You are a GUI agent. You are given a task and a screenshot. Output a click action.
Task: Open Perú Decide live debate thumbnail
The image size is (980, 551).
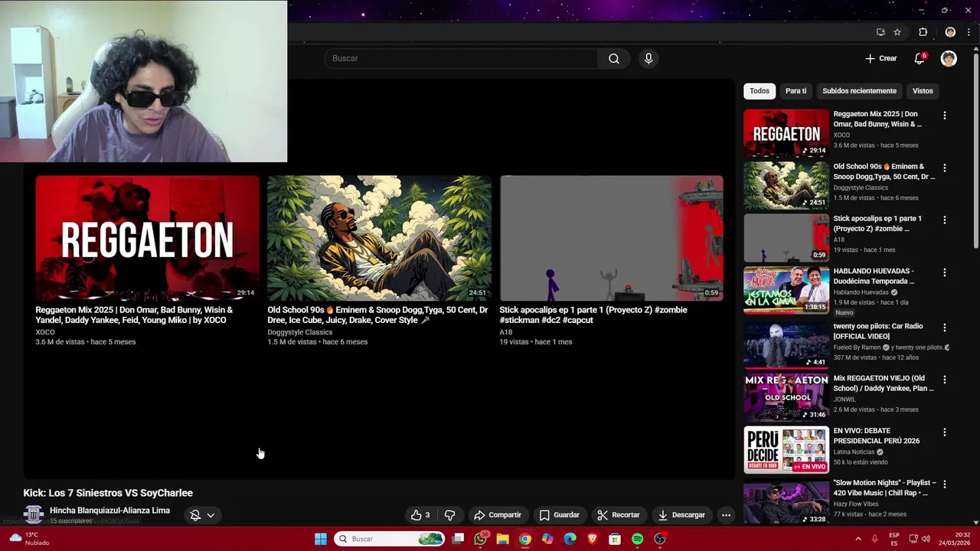tap(786, 450)
